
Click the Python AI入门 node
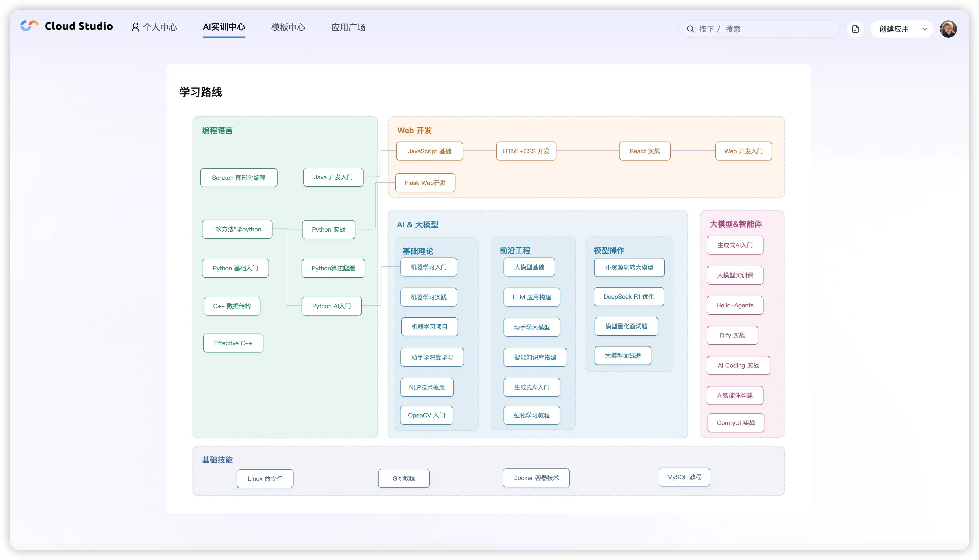click(331, 306)
